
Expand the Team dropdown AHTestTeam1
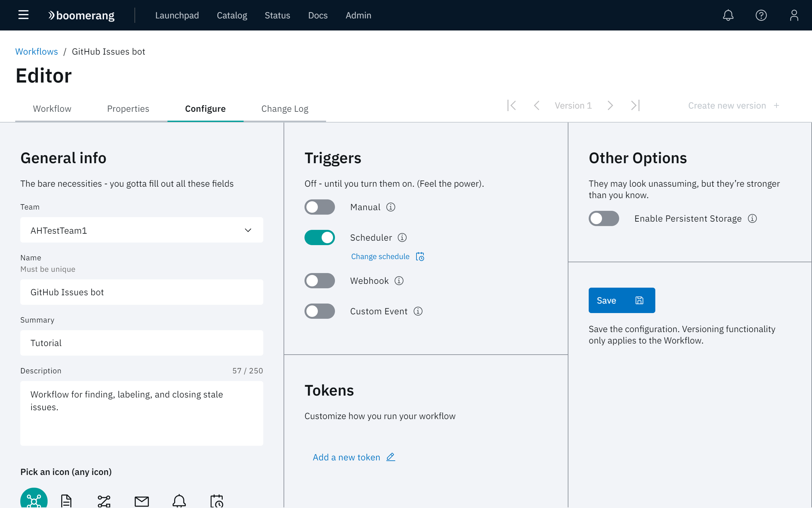click(x=141, y=230)
